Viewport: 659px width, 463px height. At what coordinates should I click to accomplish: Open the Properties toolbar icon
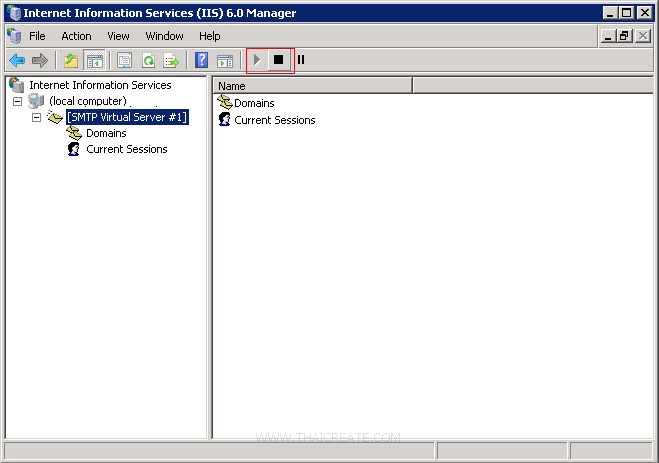(x=124, y=61)
